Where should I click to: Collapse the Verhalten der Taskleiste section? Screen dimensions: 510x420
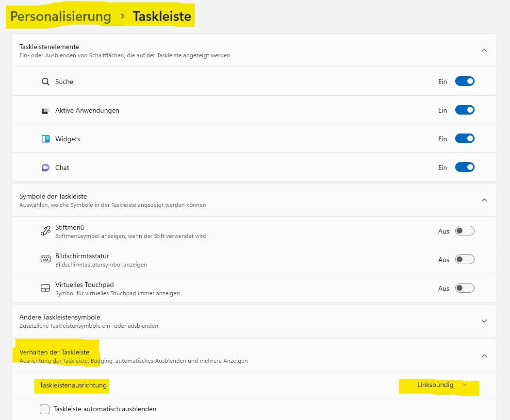(x=484, y=355)
